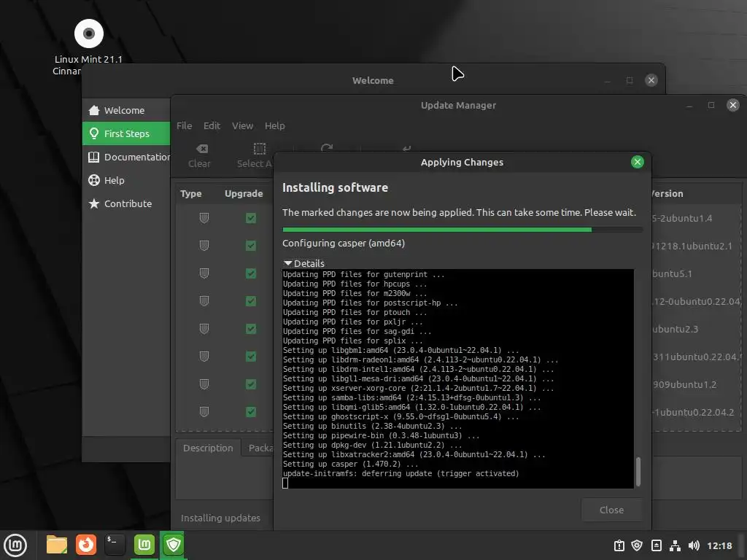747x560 pixels.
Task: Toggle the first row upgrade checkbox
Action: 251,218
